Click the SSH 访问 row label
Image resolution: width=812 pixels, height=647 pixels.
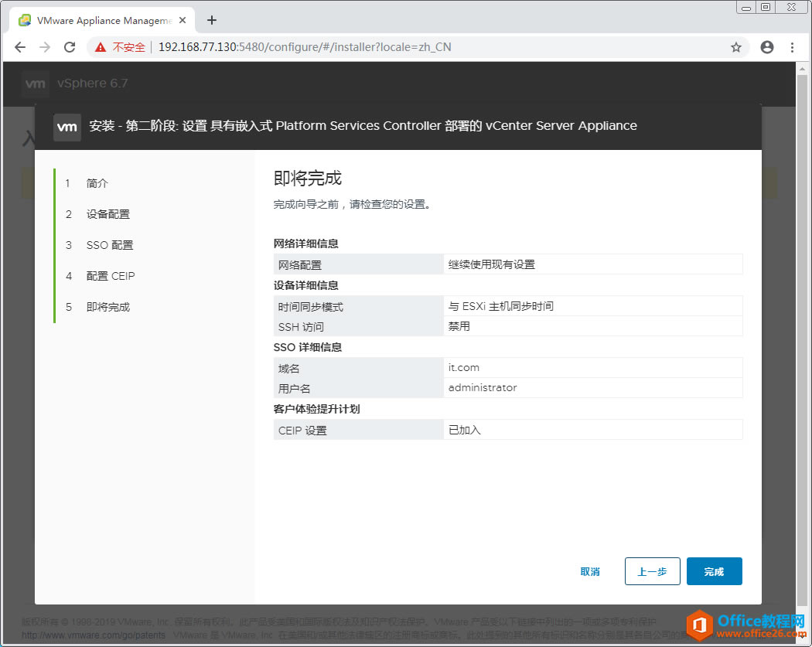301,327
